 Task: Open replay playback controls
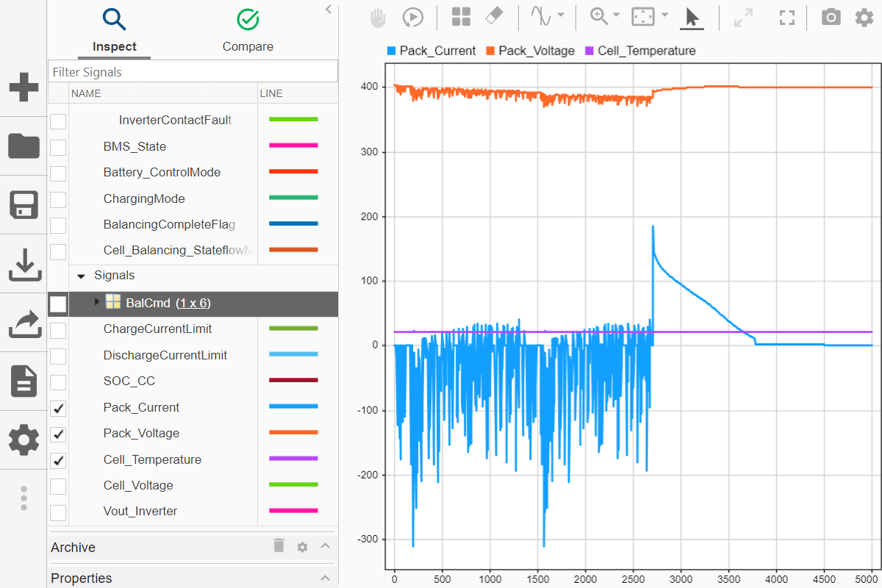coord(413,17)
